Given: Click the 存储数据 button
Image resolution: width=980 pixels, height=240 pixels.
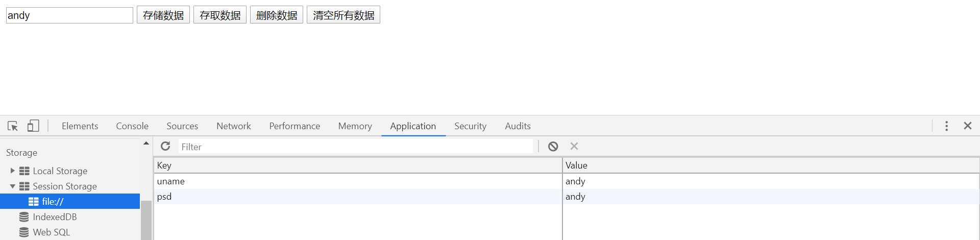Looking at the screenshot, I should click(x=163, y=15).
